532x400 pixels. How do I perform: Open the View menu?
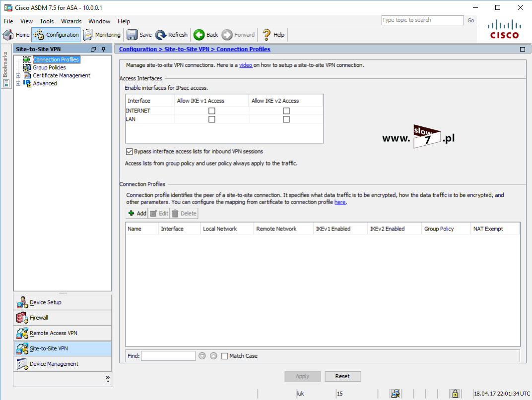[26, 21]
